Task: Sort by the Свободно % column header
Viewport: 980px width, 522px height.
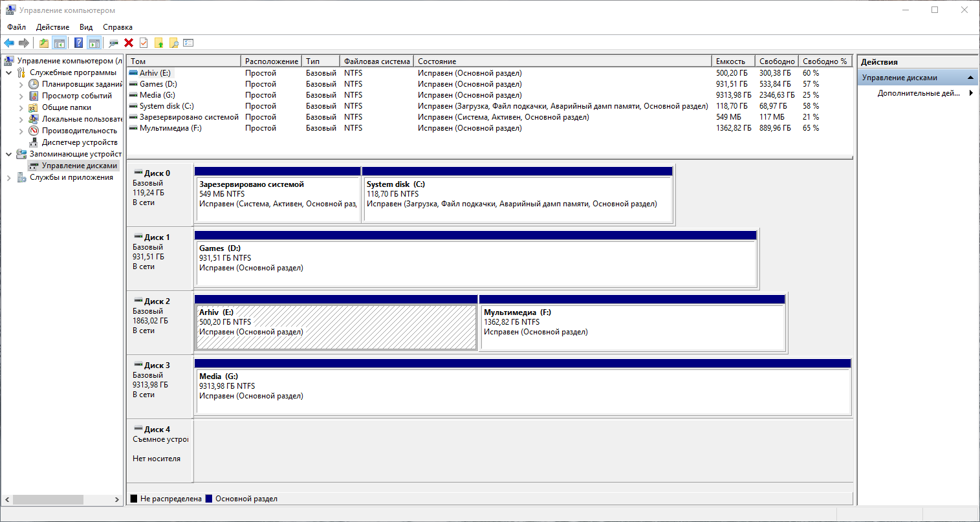Action: click(825, 61)
